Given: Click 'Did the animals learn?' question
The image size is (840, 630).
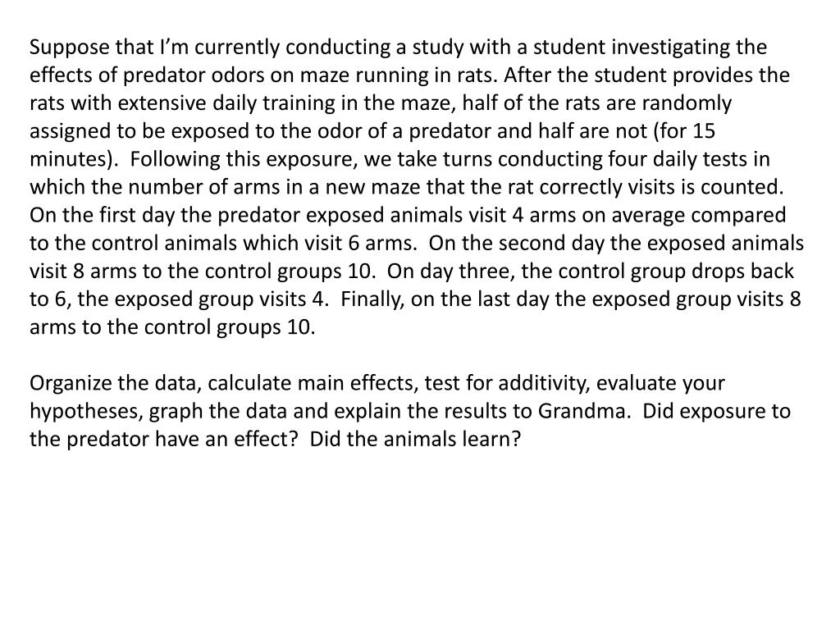Looking at the screenshot, I should click(415, 440).
